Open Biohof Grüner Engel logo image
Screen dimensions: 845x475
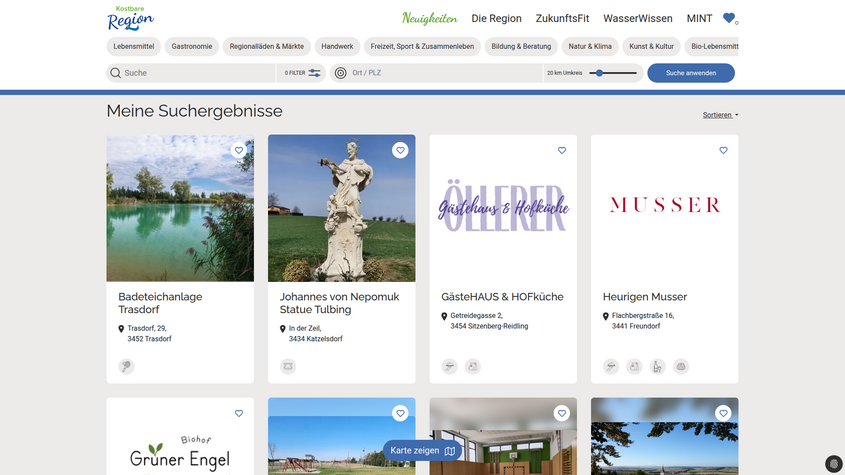pos(180,437)
